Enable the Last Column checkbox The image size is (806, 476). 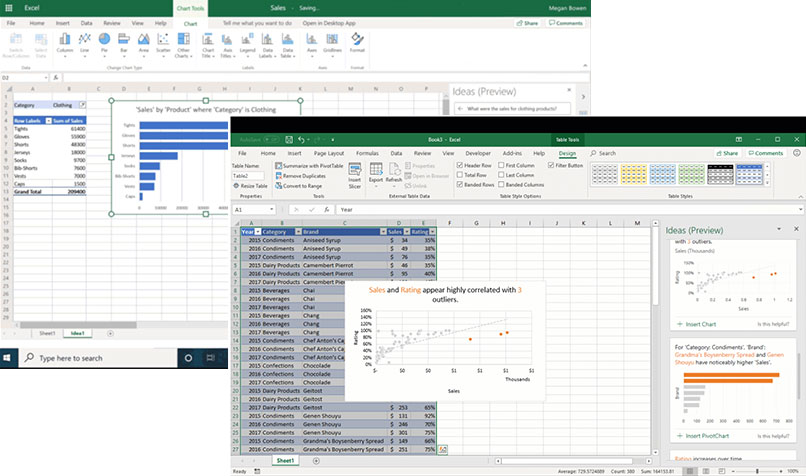tap(501, 175)
